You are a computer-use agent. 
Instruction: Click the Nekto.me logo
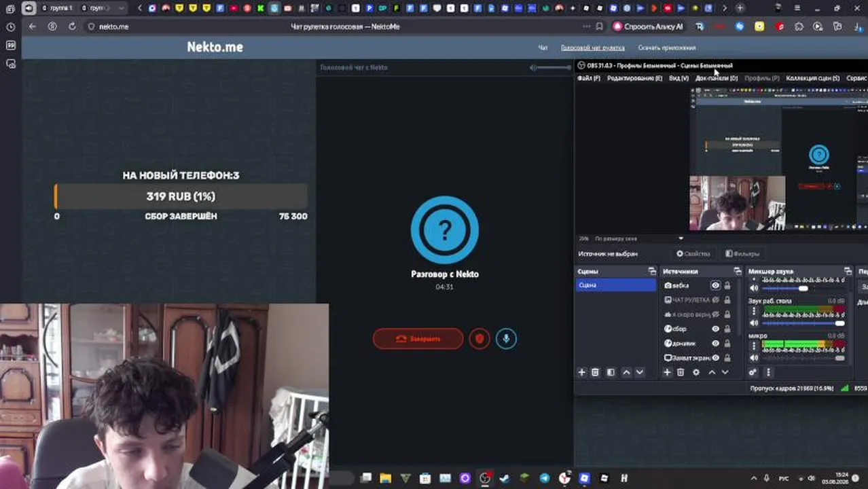tap(215, 47)
